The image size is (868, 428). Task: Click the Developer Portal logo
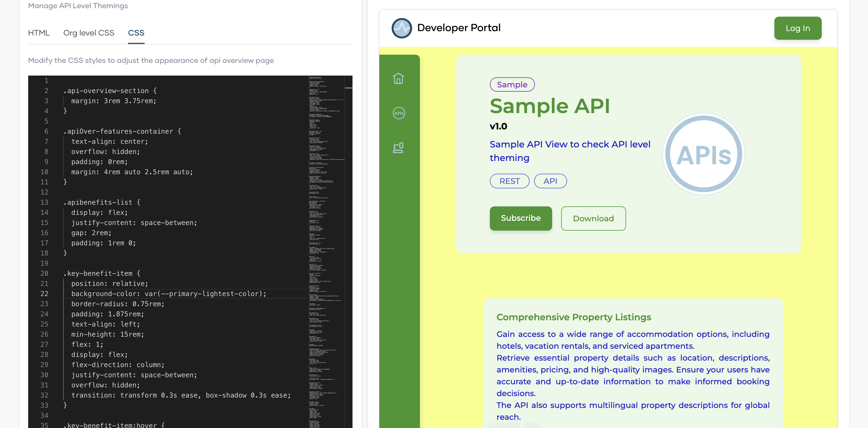402,28
